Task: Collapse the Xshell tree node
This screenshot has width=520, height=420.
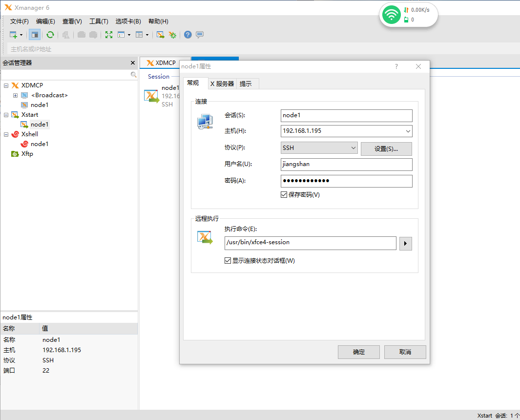Action: [x=6, y=134]
